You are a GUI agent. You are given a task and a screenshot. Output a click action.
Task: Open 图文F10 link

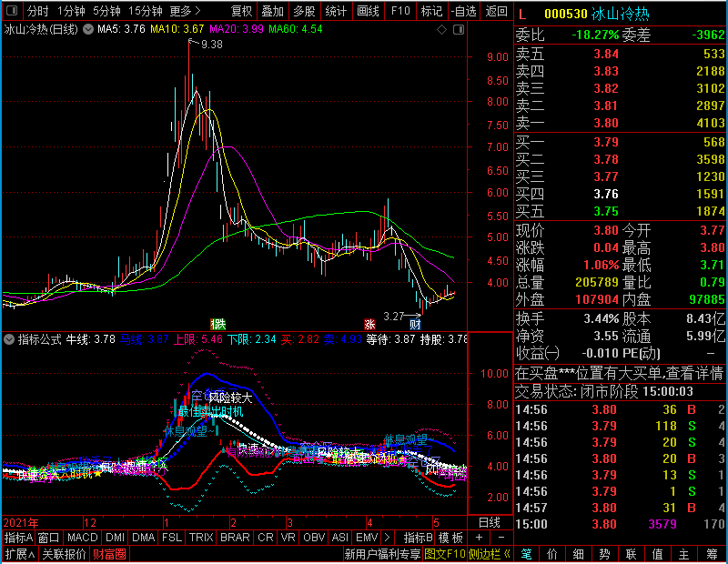pos(444,554)
